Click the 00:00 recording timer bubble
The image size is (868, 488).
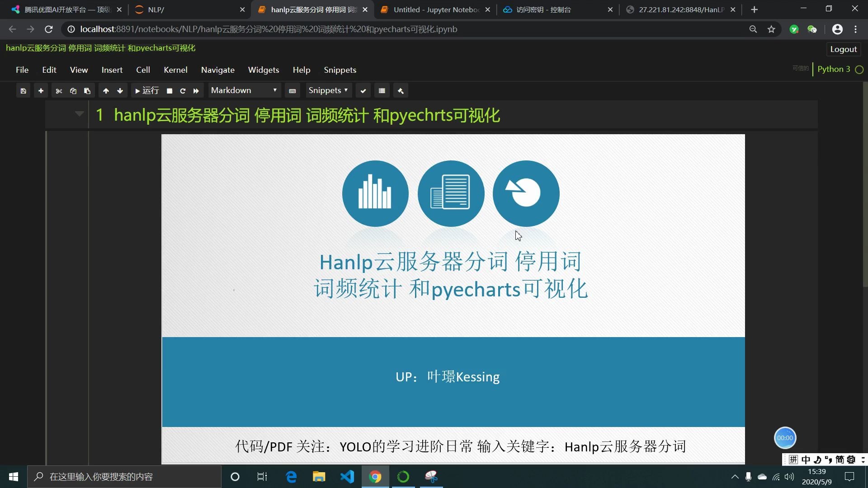(785, 438)
